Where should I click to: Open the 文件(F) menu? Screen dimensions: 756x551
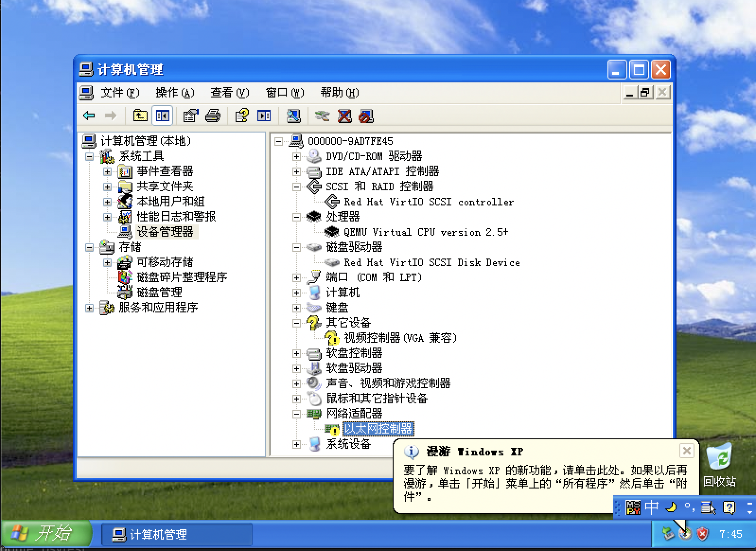pos(120,92)
